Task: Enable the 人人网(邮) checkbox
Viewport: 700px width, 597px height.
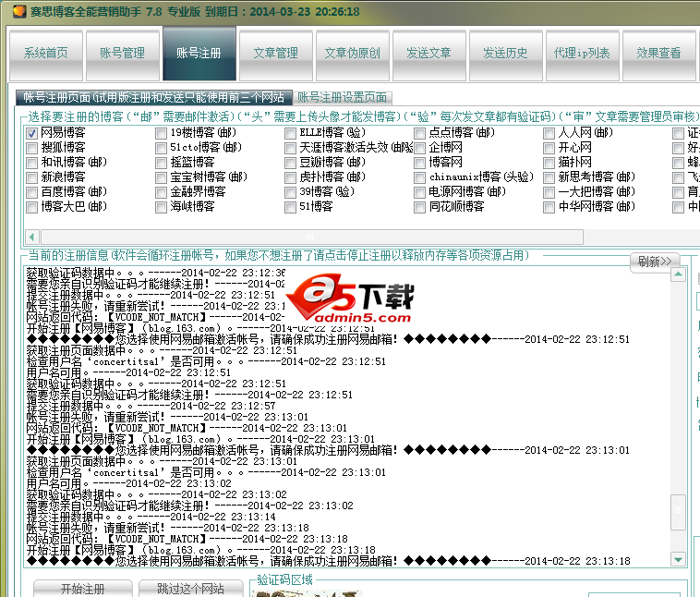Action: [x=549, y=133]
